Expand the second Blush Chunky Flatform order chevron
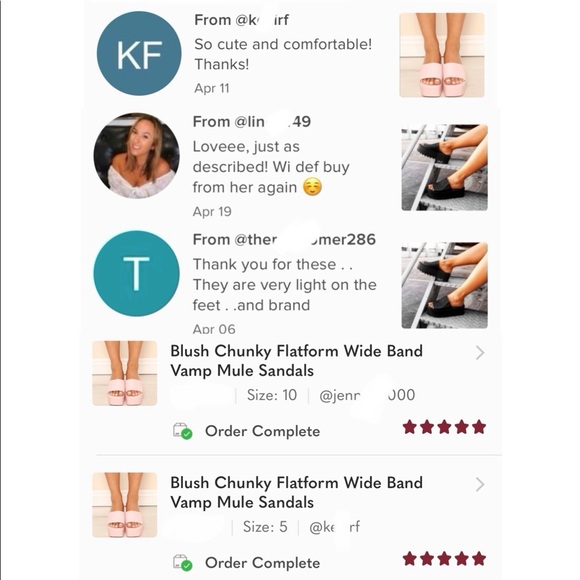 click(x=480, y=484)
